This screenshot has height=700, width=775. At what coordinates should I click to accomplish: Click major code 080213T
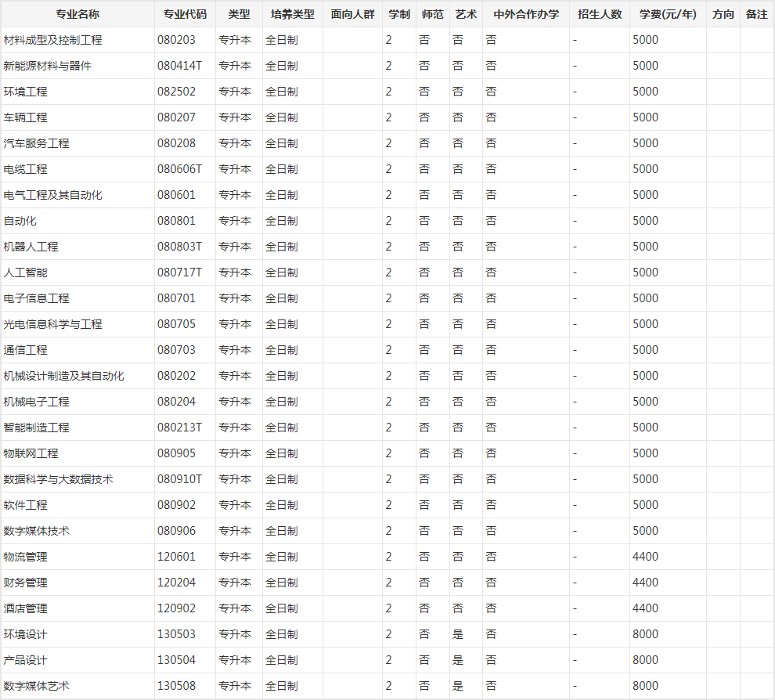(179, 428)
